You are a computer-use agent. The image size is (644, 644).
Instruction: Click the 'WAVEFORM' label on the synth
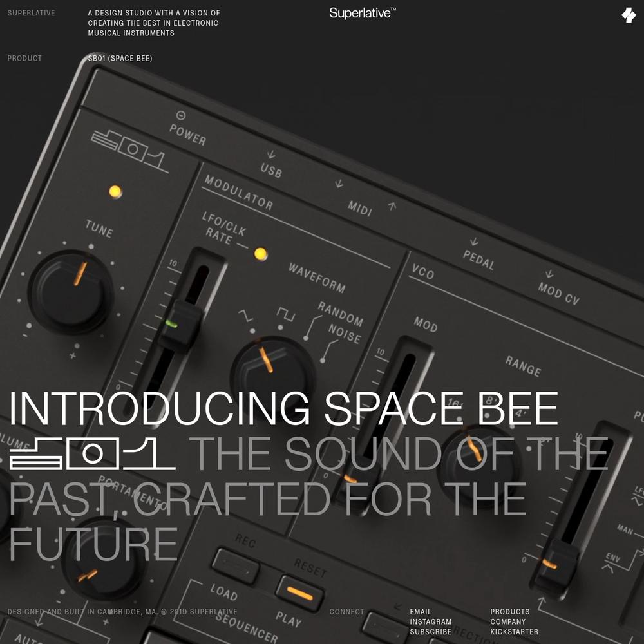pos(317,278)
